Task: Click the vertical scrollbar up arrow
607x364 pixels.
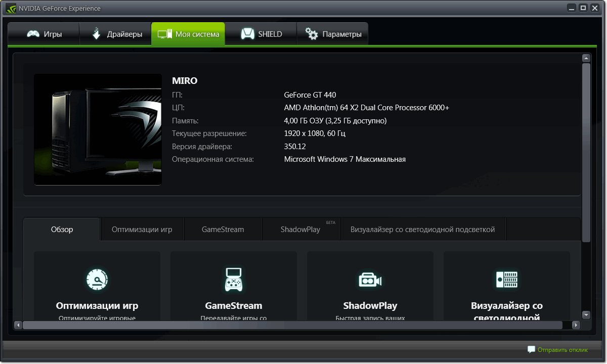Action: [586, 58]
